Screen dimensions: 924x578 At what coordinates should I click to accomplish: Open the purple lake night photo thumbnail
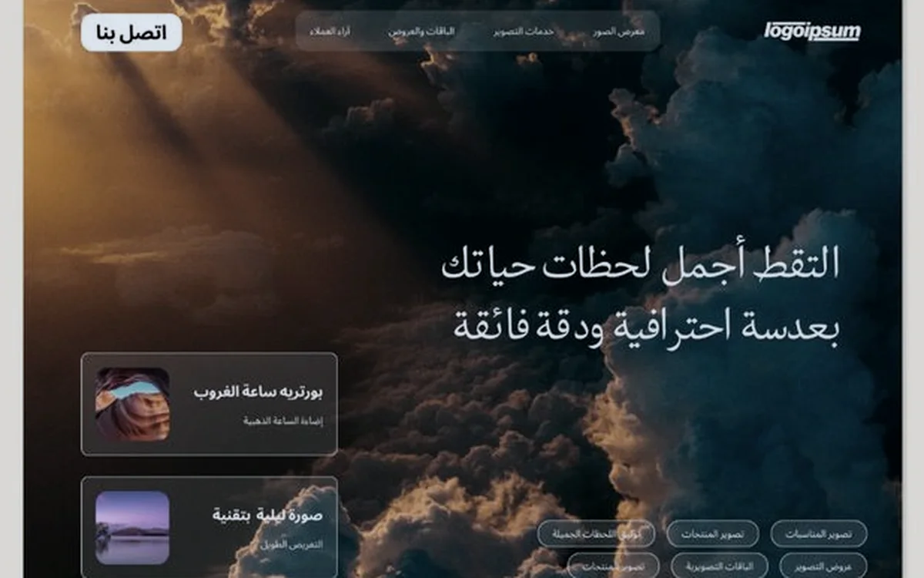point(132,528)
